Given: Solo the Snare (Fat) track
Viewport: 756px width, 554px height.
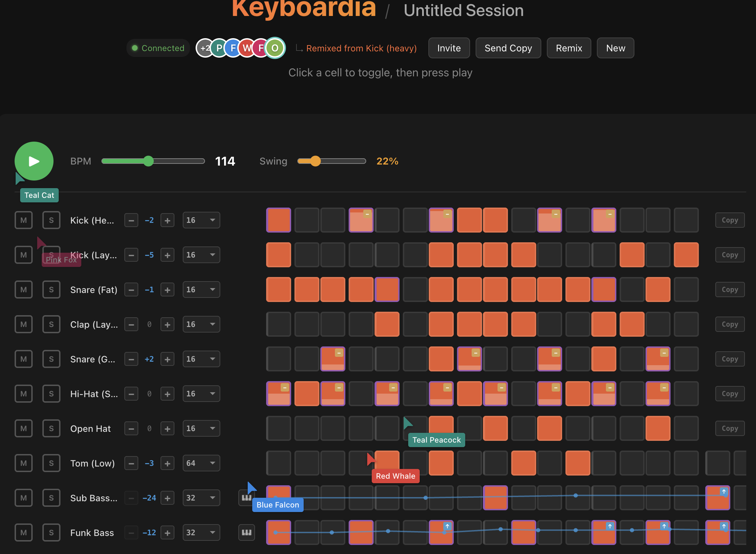Looking at the screenshot, I should [51, 289].
